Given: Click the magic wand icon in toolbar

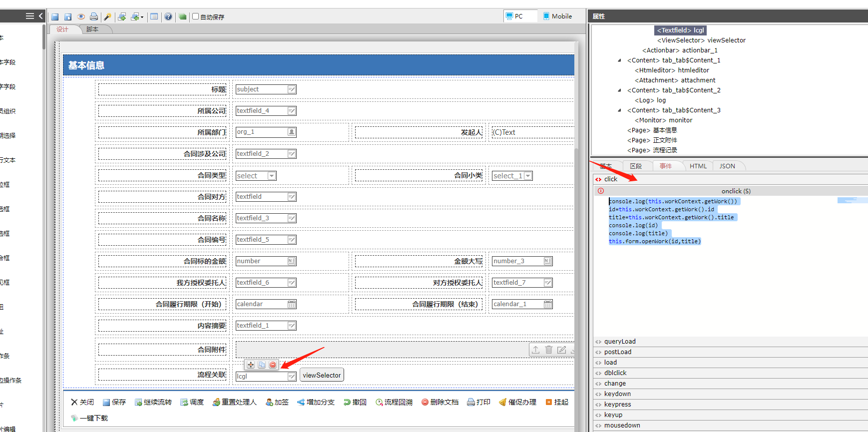Looking at the screenshot, I should [x=107, y=17].
